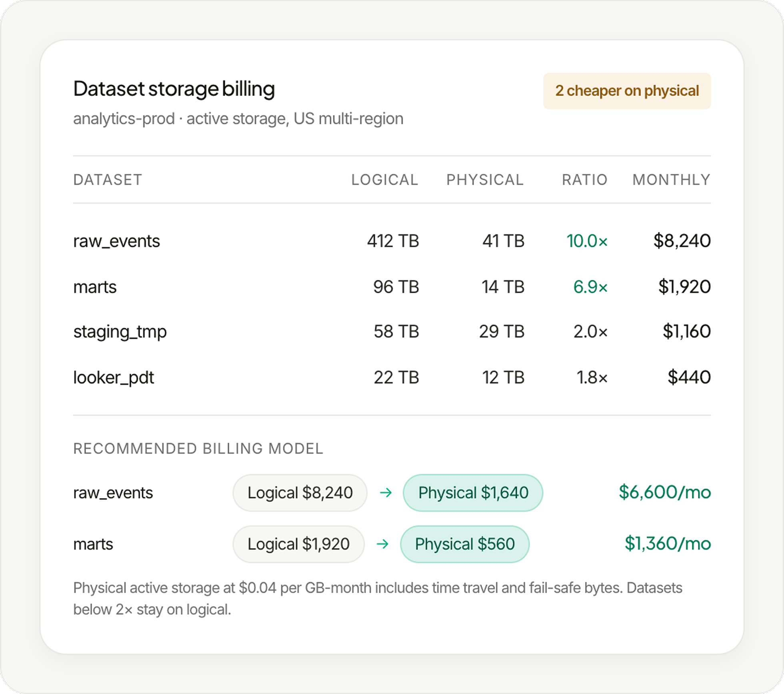
Task: Click the 'Dataset storage billing' title
Action: [174, 89]
